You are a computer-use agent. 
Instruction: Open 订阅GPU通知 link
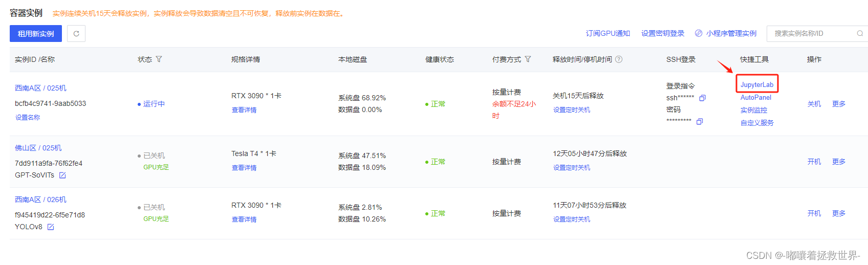(x=608, y=33)
